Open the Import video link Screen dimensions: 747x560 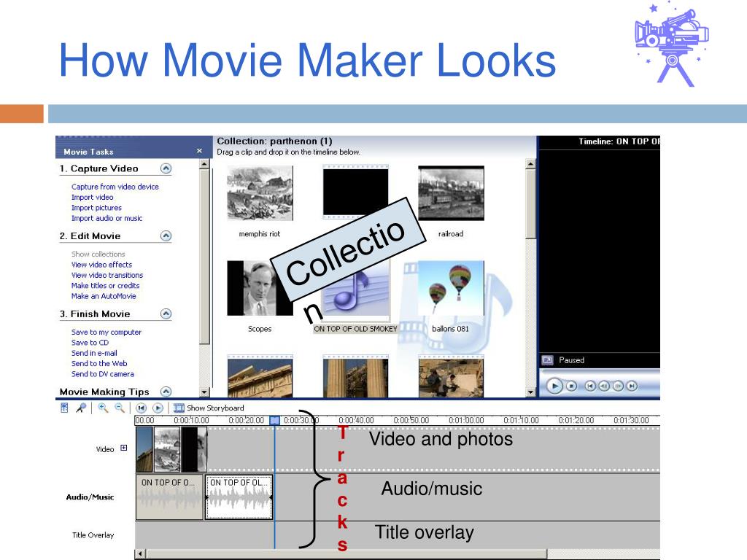click(x=93, y=197)
